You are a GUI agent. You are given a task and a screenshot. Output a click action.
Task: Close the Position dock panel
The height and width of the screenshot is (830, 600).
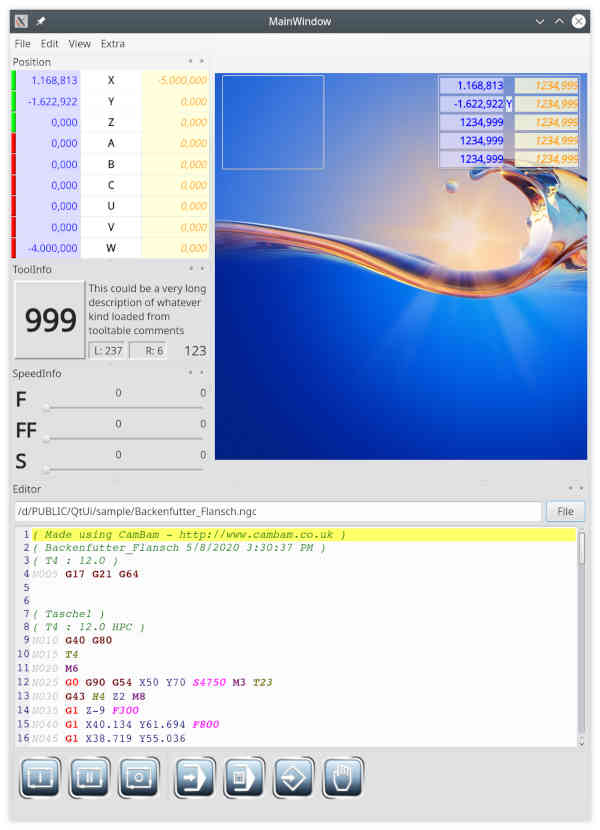click(x=202, y=61)
